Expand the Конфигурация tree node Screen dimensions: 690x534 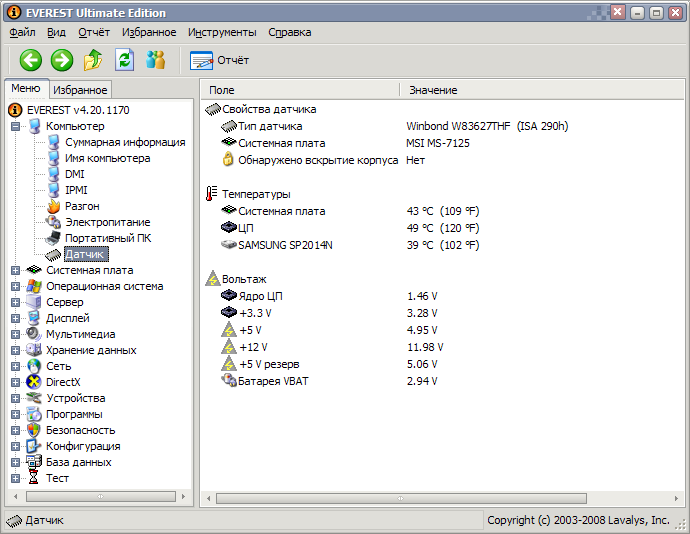click(15, 446)
